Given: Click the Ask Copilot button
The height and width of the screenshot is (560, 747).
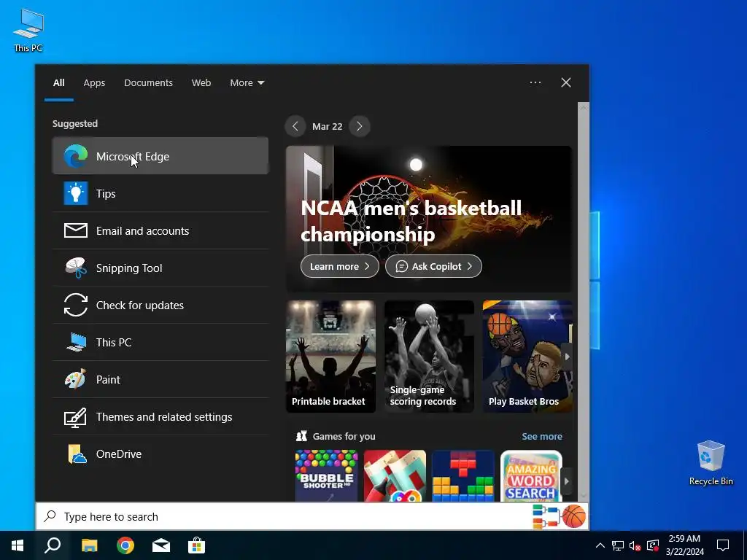Looking at the screenshot, I should click(433, 266).
